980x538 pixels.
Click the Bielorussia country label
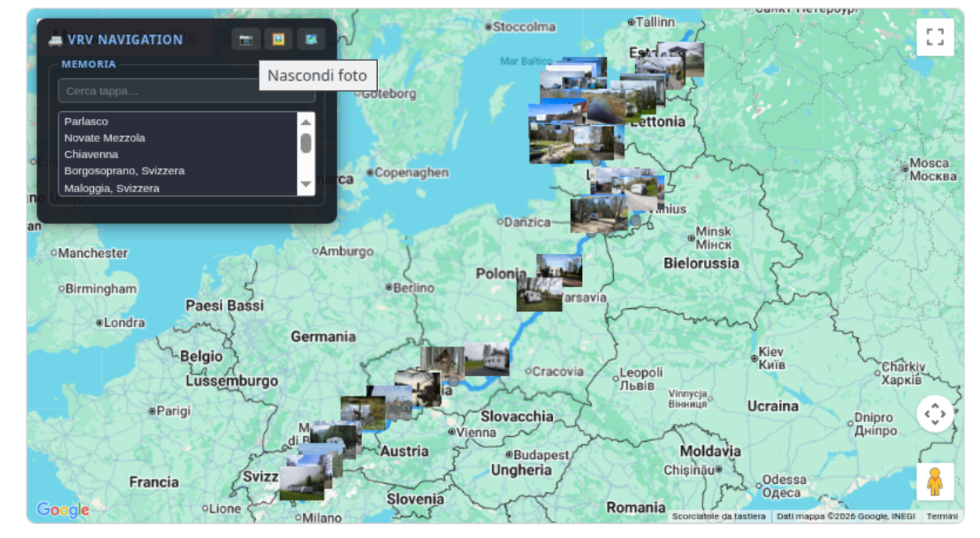click(702, 264)
